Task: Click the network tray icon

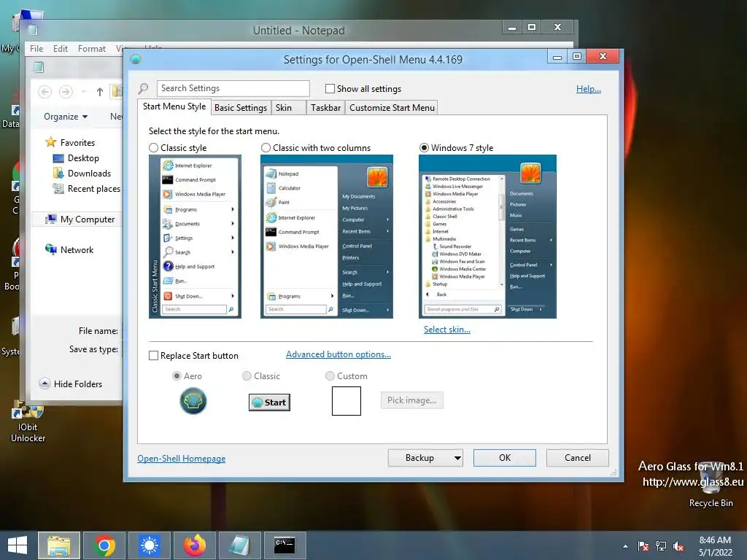Action: 661,546
